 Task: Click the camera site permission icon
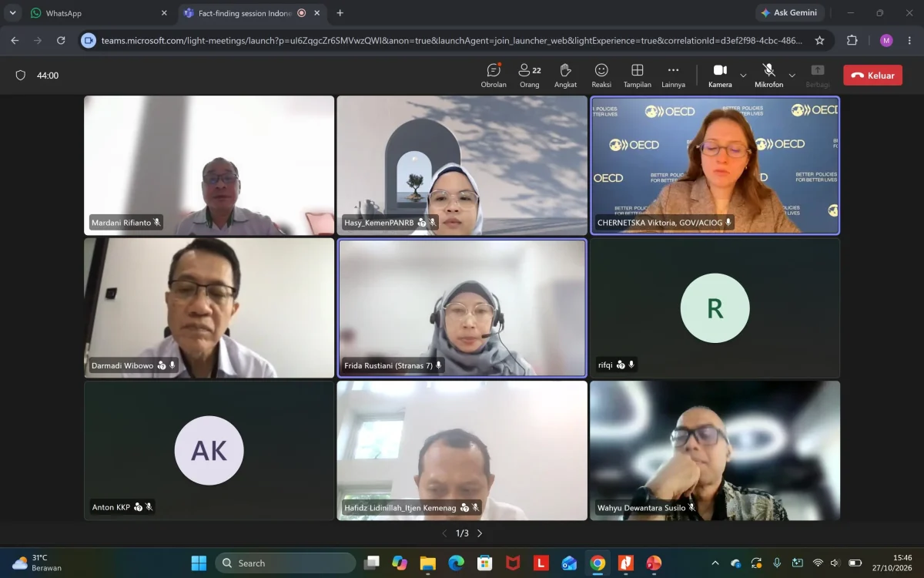point(89,40)
